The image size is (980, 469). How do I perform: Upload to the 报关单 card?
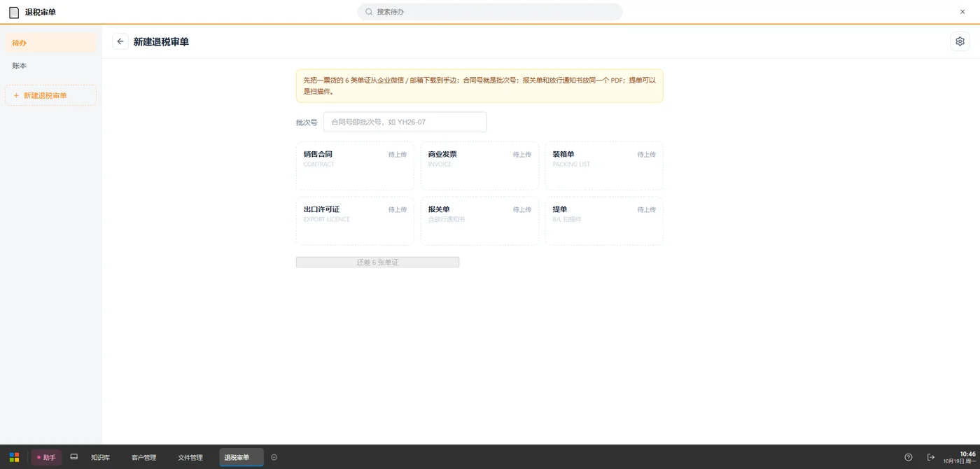[x=479, y=221]
